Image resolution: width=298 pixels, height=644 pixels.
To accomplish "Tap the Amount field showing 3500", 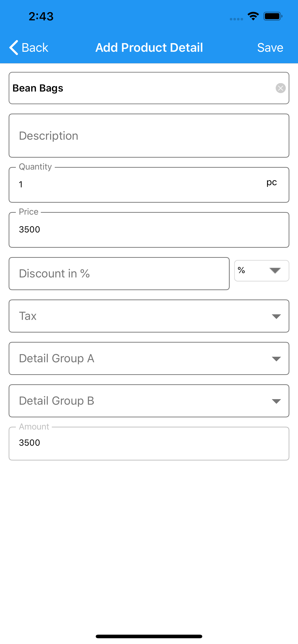I will (149, 443).
